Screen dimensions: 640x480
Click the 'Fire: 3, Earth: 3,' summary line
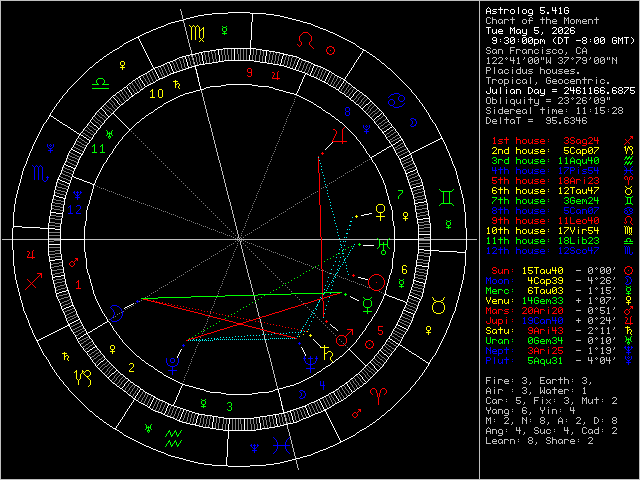tap(539, 381)
